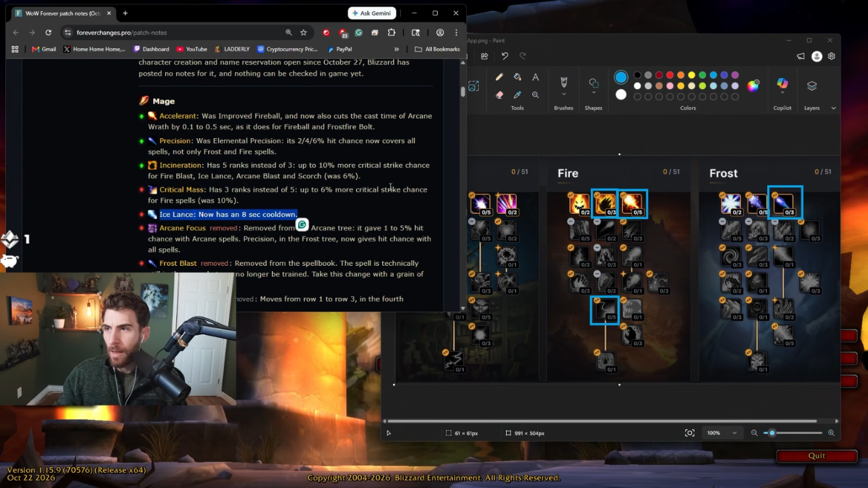
Task: Open the edit colors wheel in Paint
Action: coord(753,85)
